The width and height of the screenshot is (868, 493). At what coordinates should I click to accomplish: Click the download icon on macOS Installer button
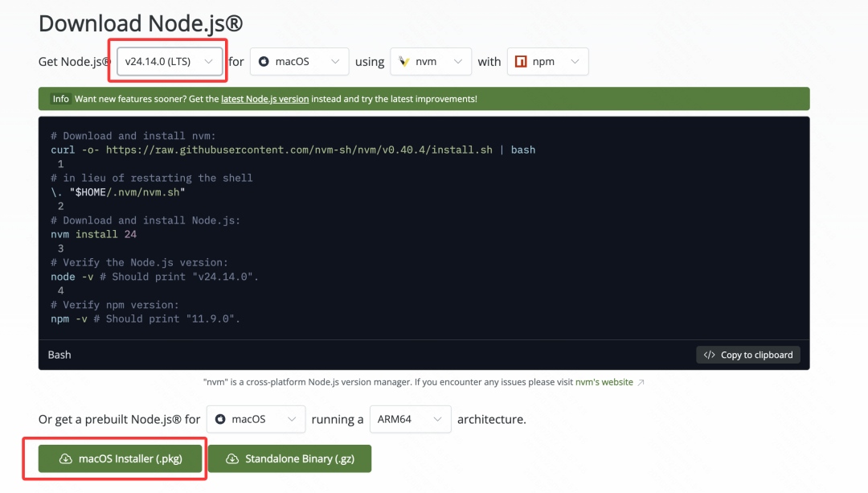65,459
